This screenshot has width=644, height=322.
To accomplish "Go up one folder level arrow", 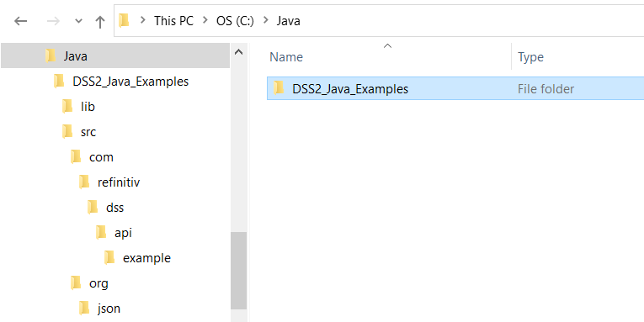I will [x=100, y=21].
